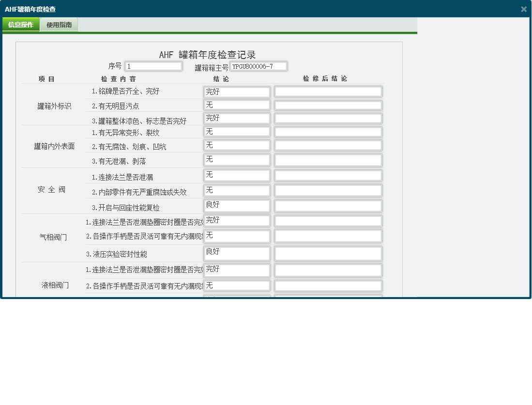Screen dimensions: 532x405
Task: Edit the 完好 result for 铭牌是否齐全
Action: pyautogui.click(x=237, y=91)
